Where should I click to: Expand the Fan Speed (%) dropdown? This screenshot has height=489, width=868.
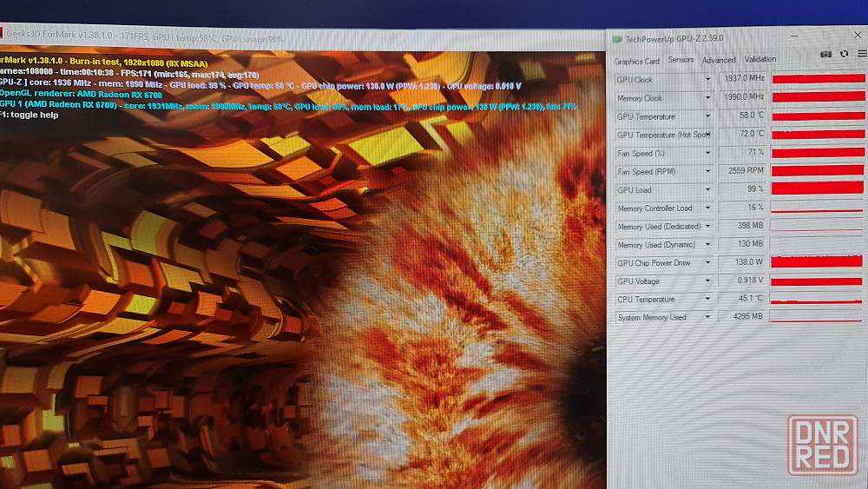[x=707, y=153]
